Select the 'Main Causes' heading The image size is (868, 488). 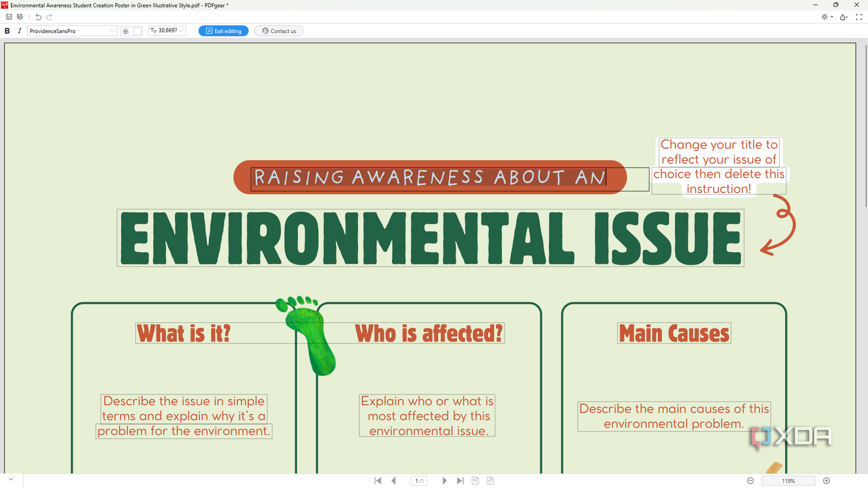tap(674, 334)
